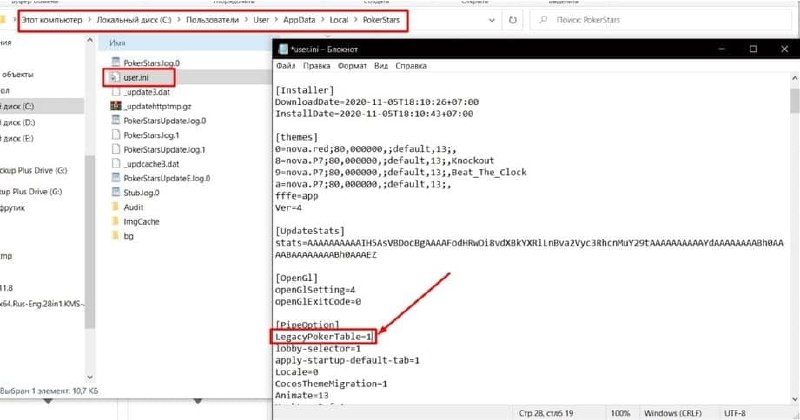Click Local breadcrumb in address bar

(339, 20)
